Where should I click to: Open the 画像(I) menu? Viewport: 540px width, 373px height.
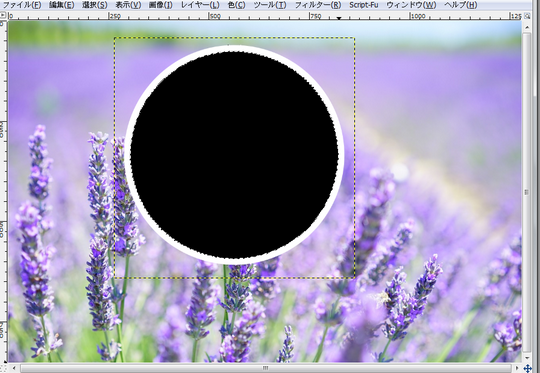160,5
